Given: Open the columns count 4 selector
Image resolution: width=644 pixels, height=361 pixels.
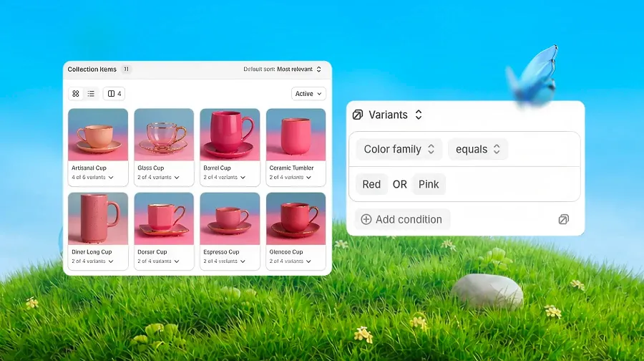Looking at the screenshot, I should click(114, 94).
